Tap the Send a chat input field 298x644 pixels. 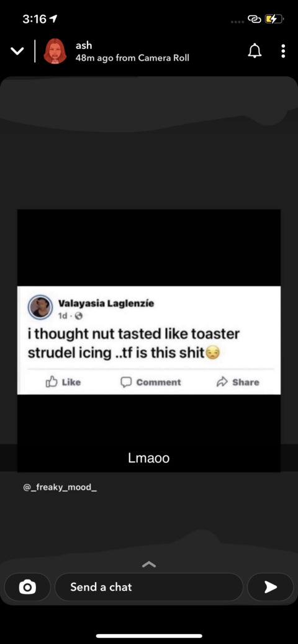click(x=148, y=587)
